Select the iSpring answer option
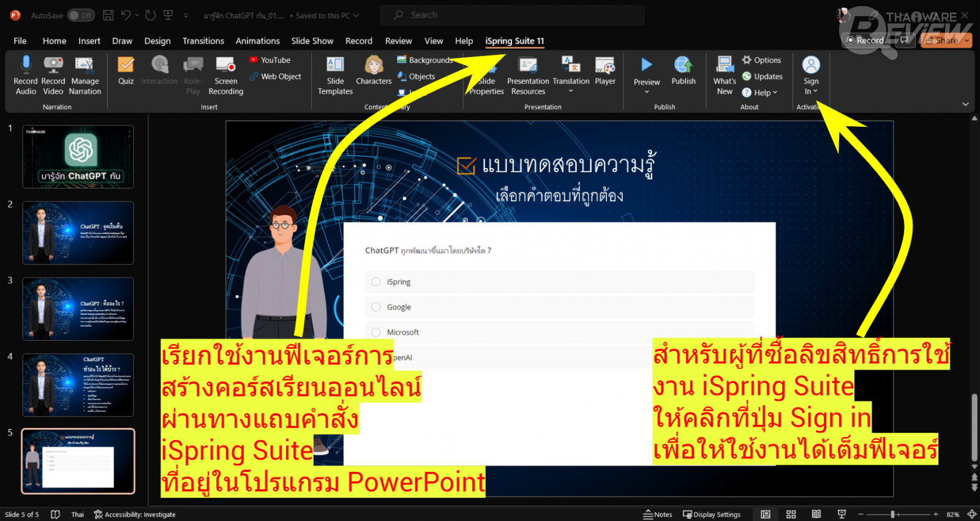Screen dimensions: 980x521 [559, 282]
